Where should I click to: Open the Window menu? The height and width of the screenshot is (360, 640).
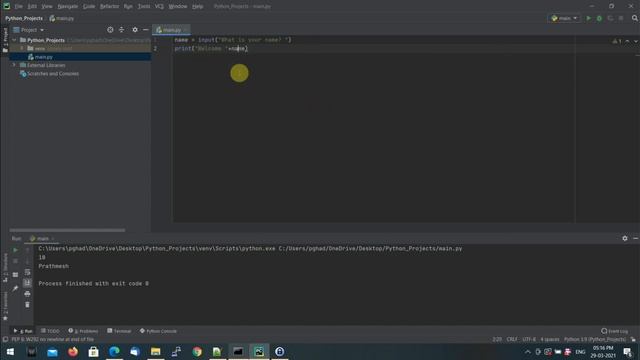tap(178, 7)
